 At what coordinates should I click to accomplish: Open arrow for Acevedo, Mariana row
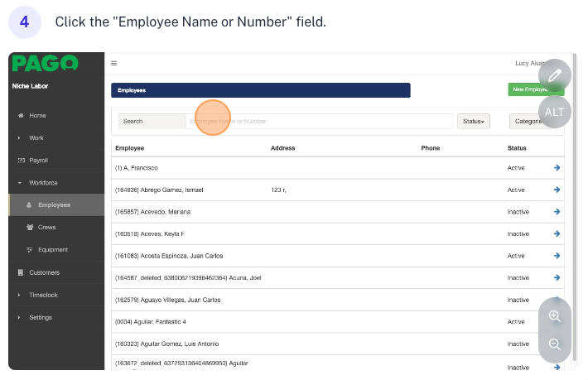[x=557, y=212]
